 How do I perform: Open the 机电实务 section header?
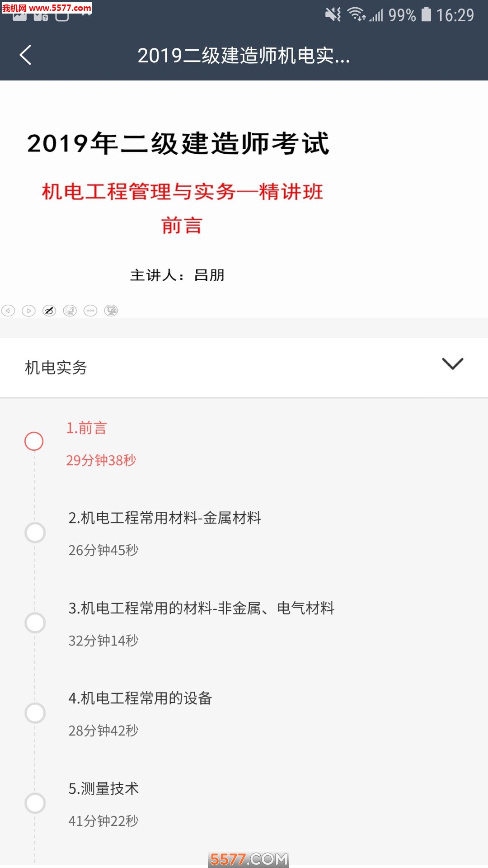(x=244, y=368)
